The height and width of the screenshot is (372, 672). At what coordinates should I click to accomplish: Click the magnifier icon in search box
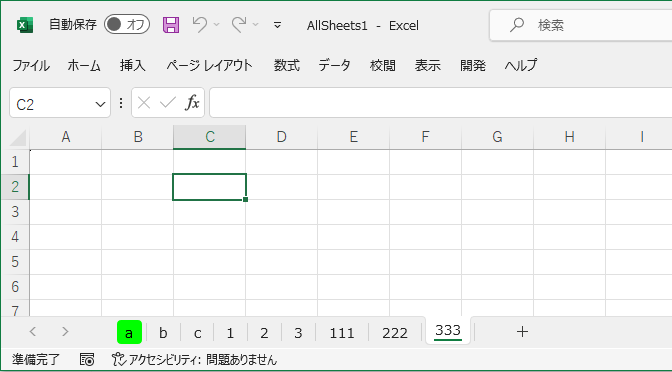pyautogui.click(x=517, y=25)
